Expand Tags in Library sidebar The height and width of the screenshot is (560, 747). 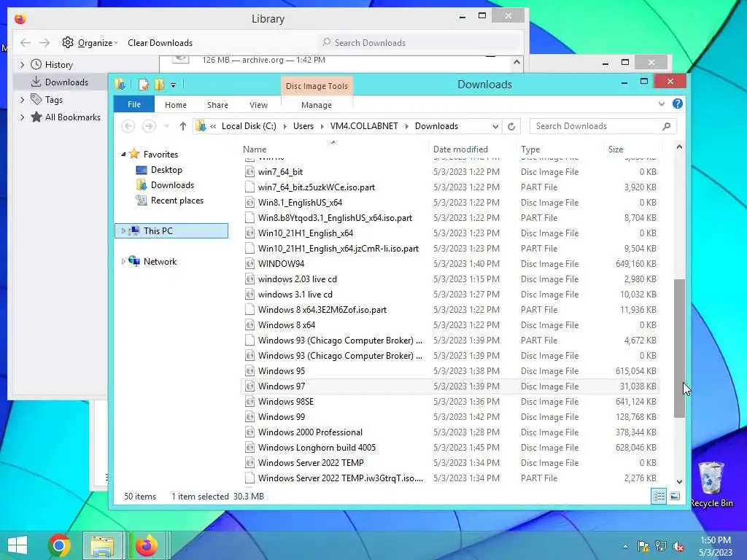[x=22, y=99]
